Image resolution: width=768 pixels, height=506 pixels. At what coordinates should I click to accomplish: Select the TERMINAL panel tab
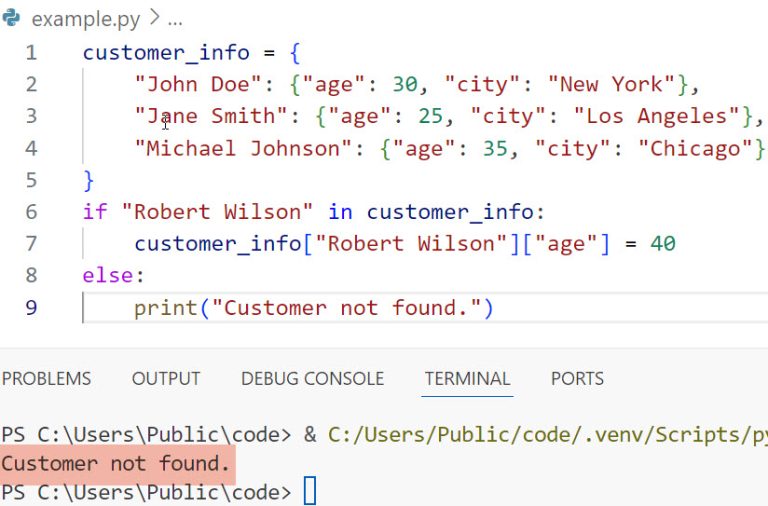coord(467,379)
